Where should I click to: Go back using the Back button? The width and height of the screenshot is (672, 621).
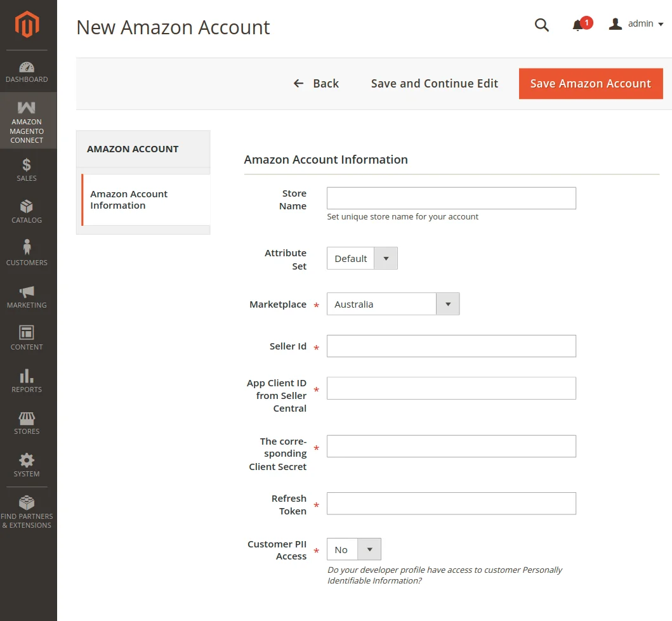(316, 84)
